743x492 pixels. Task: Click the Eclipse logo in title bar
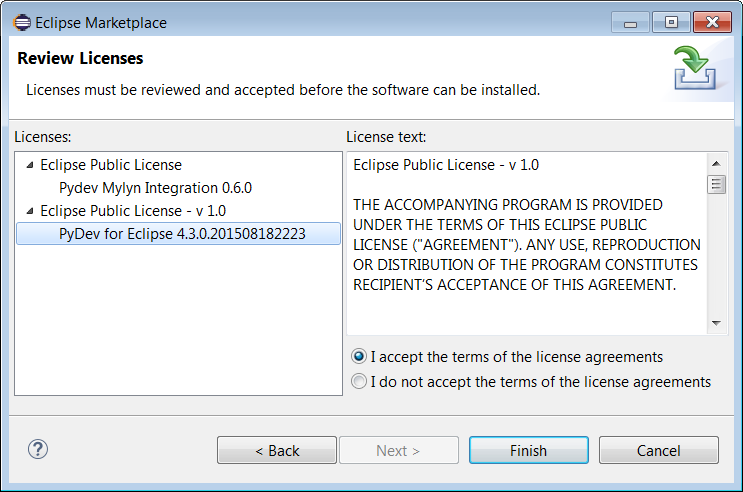tap(21, 22)
